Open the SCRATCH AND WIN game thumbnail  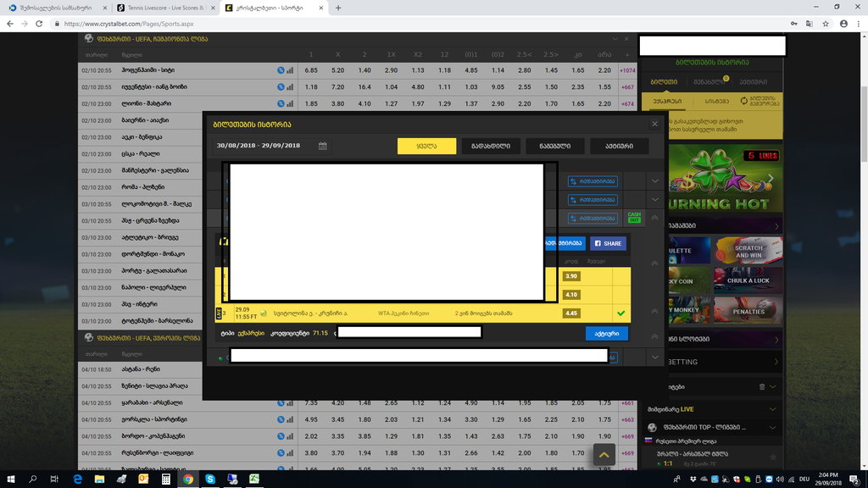coord(748,251)
